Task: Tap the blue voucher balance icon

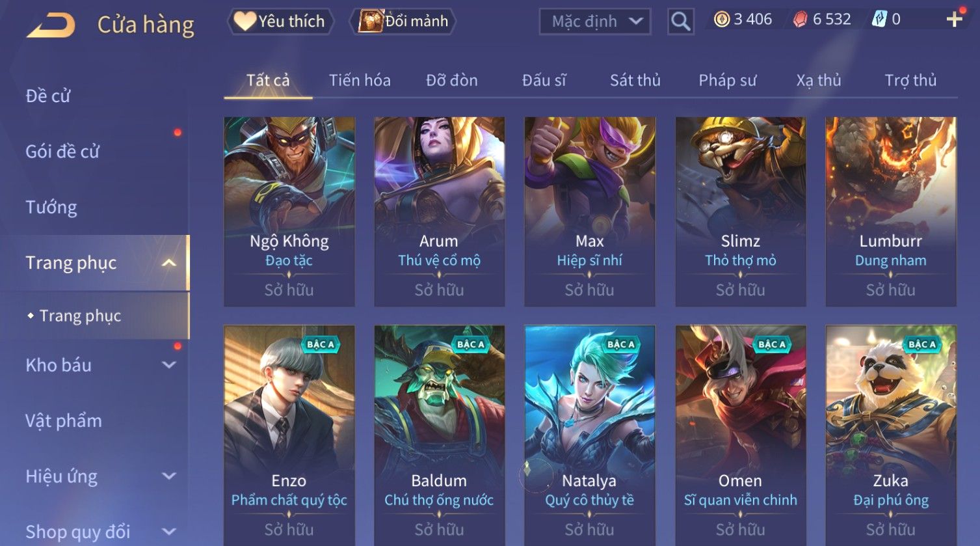Action: click(879, 20)
